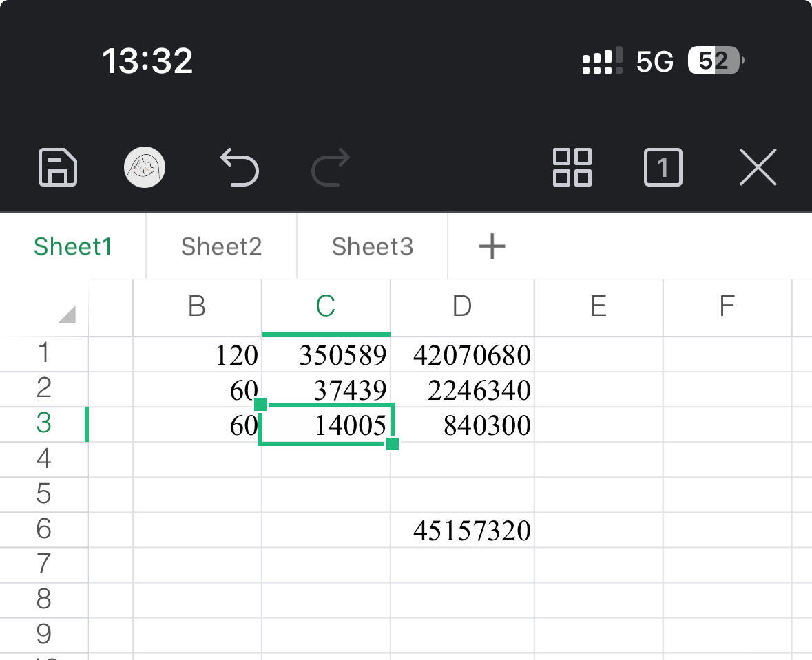812x660 pixels.
Task: Select row 6 header
Action: [44, 529]
